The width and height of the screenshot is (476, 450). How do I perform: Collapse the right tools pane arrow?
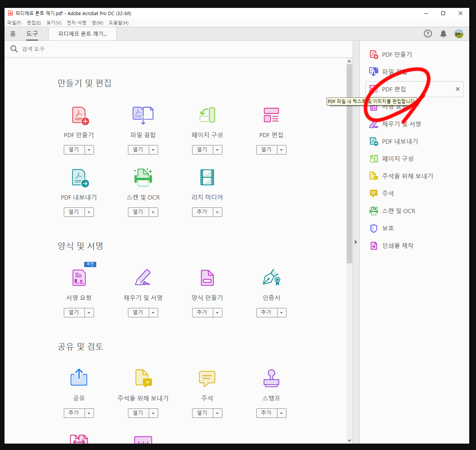(356, 242)
